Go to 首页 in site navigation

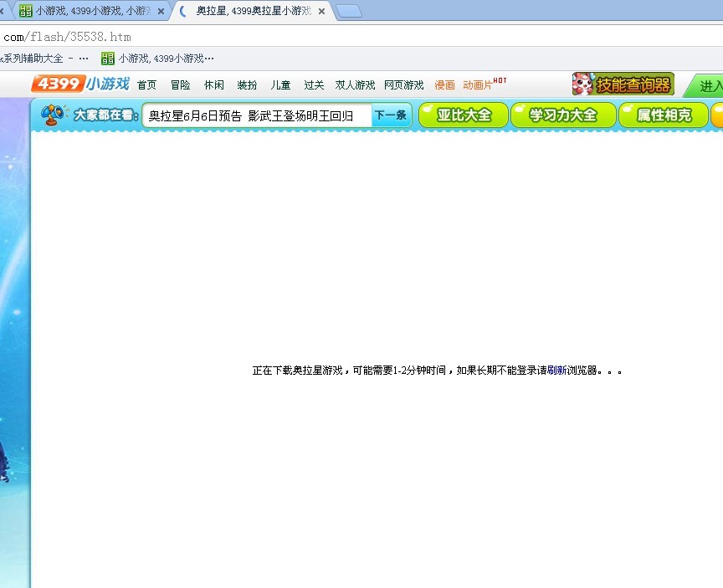(x=146, y=85)
